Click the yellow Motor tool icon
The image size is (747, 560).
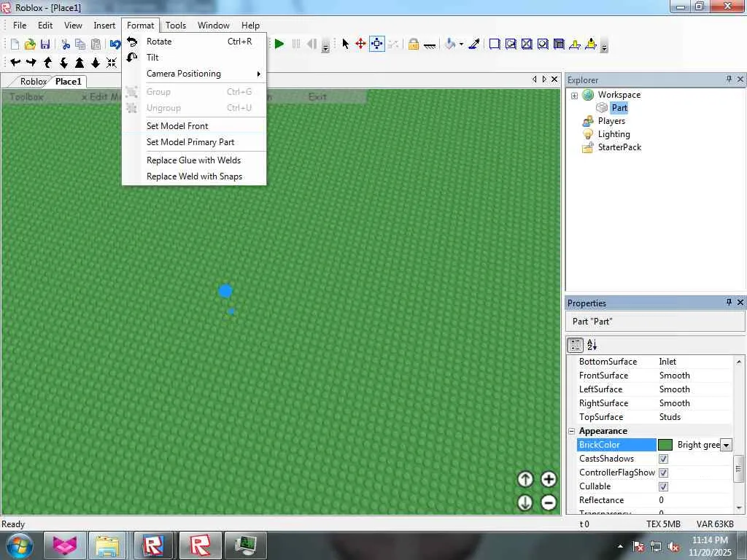click(x=591, y=44)
